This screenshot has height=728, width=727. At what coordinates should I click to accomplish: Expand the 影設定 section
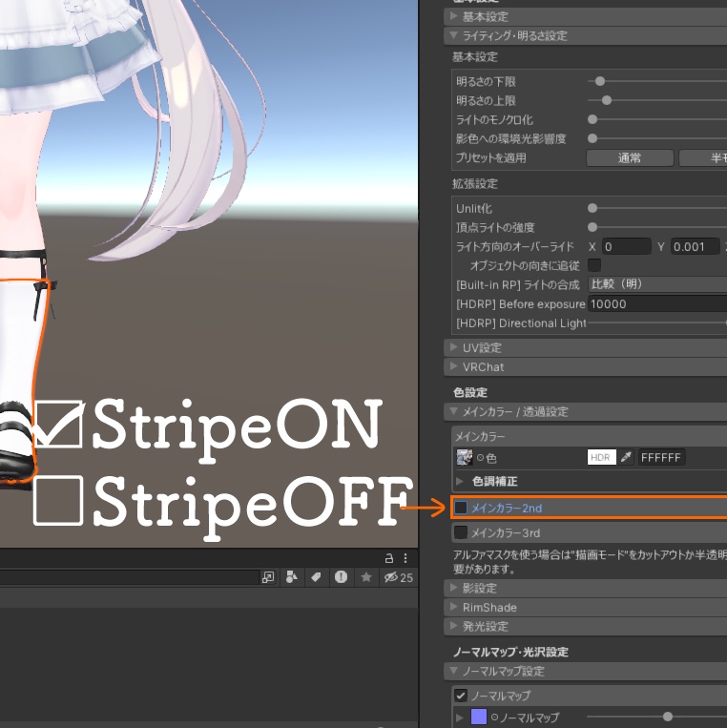tap(453, 588)
